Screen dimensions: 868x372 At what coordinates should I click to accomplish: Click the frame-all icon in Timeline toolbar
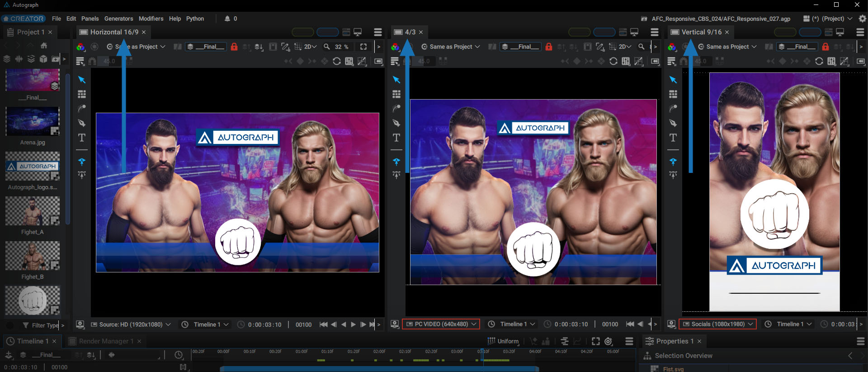596,341
